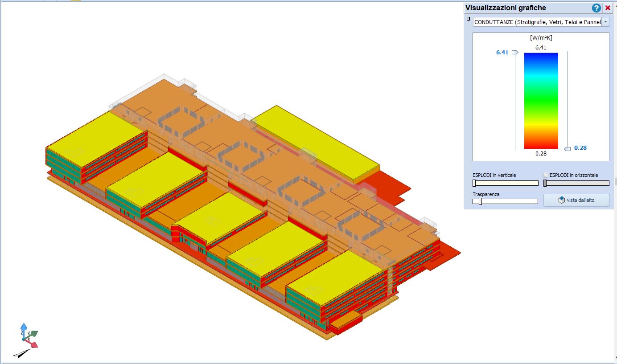The width and height of the screenshot is (617, 364).
Task: Click the ESPLODI in verticale slider thumb
Action: [x=474, y=183]
